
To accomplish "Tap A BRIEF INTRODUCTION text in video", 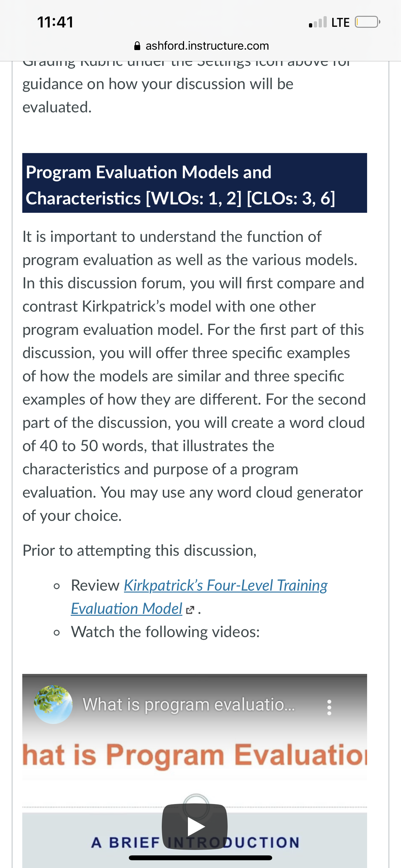I will [195, 842].
